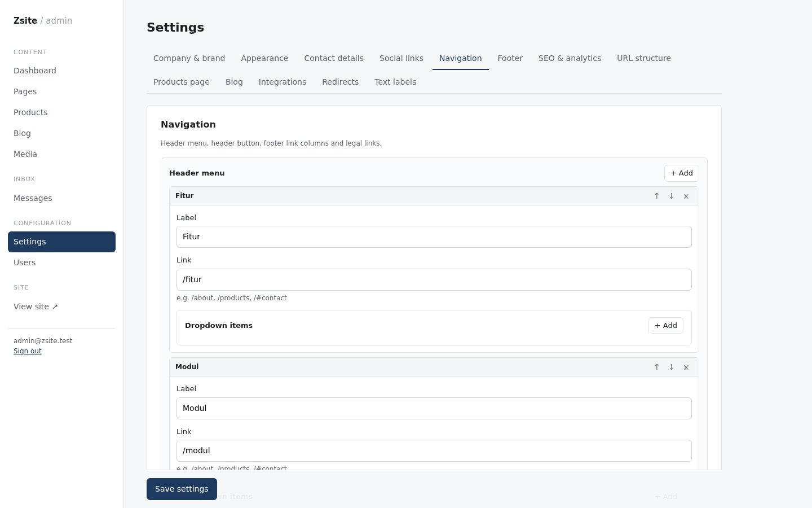Viewport: 812px width, 508px height.
Task: Go to Products page tab
Action: coord(182,82)
